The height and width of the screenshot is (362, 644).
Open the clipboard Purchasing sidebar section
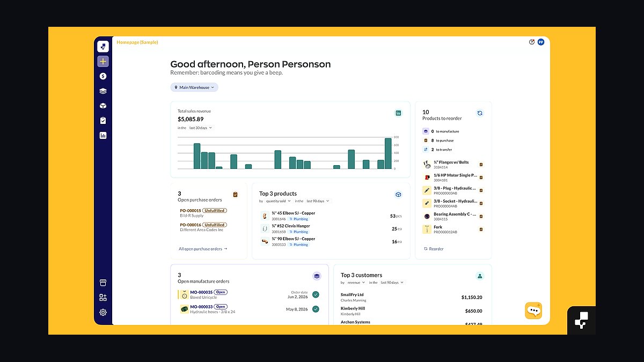(103, 121)
